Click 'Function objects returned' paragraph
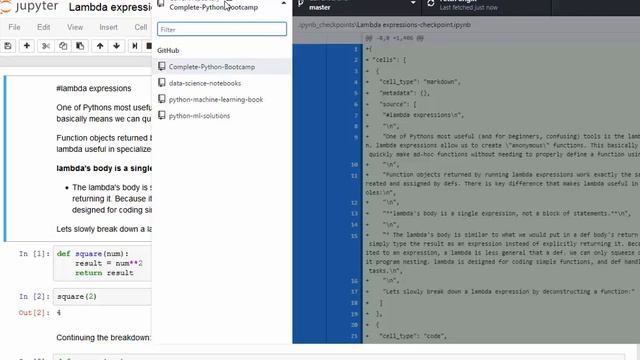The width and height of the screenshot is (640, 360). coord(104,144)
